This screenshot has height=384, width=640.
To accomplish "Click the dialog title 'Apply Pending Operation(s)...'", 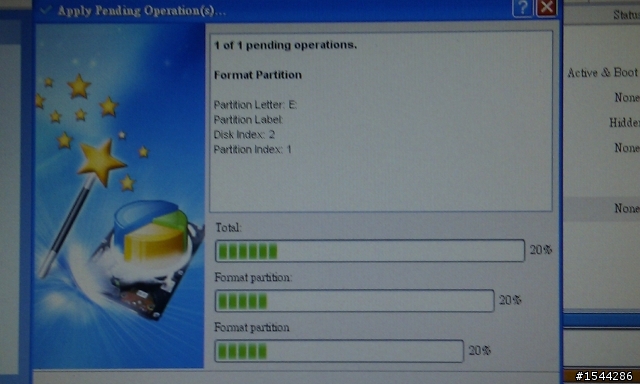I will (x=142, y=11).
